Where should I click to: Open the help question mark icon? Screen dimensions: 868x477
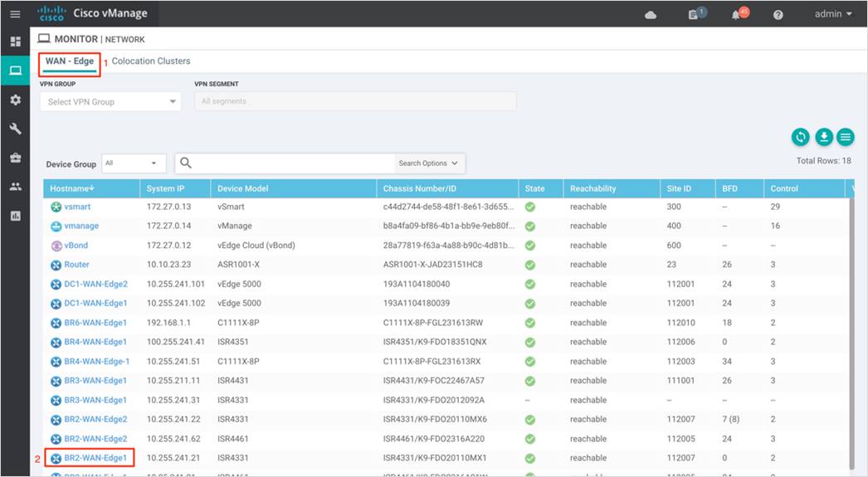coord(778,15)
